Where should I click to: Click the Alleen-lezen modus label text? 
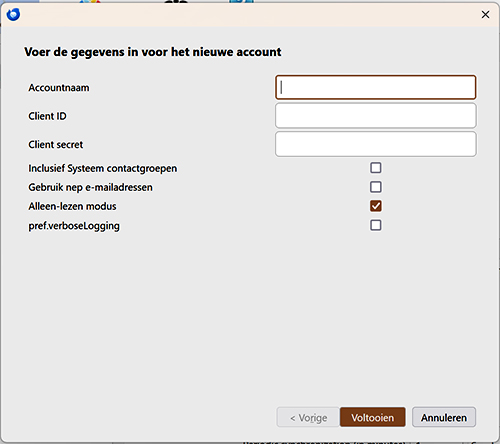click(x=72, y=206)
